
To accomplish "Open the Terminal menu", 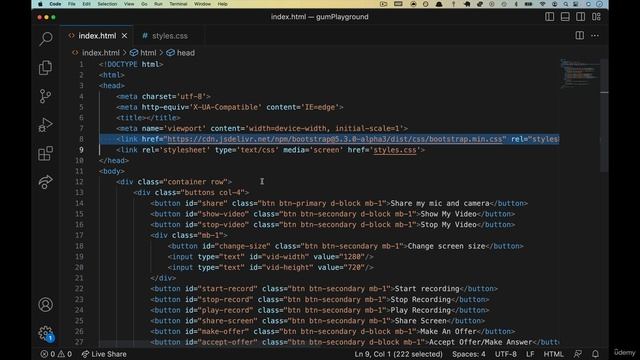I will coord(178,4).
